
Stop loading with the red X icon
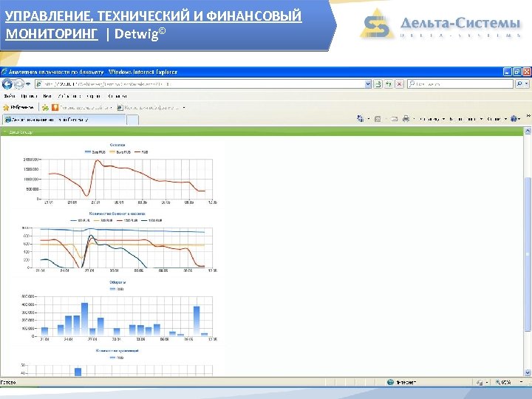tap(399, 83)
